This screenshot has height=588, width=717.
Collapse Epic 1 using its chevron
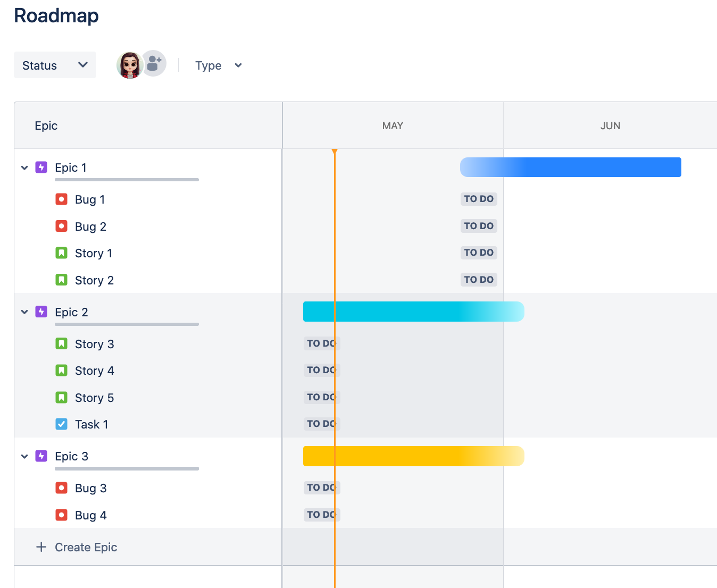pos(24,167)
